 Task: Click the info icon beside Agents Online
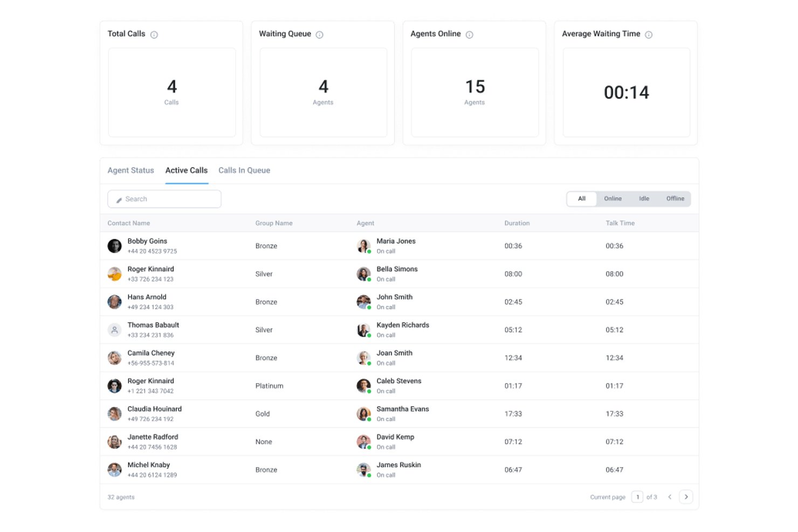click(x=470, y=34)
